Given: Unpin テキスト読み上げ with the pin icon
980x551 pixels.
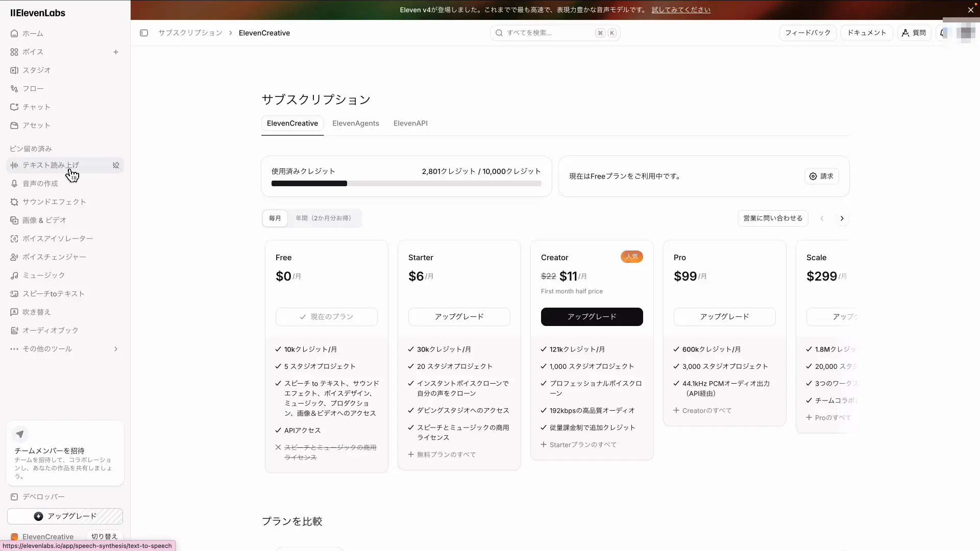Looking at the screenshot, I should 116,165.
